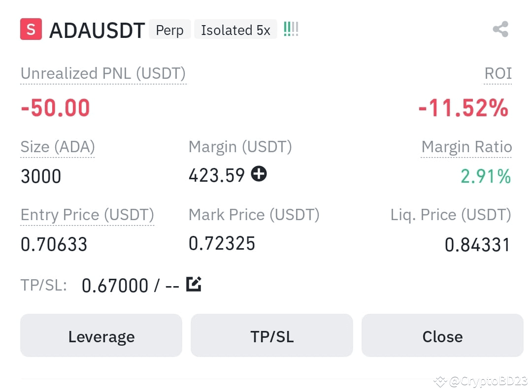Select the ADAUSDT symbol name
Image resolution: width=532 pixels, height=392 pixels.
[x=97, y=30]
